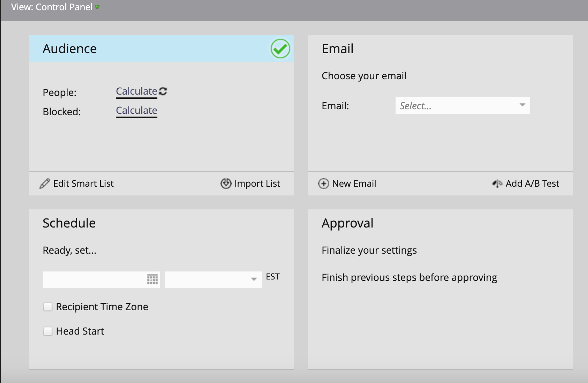Click the green arrow beside Control Panel view

click(x=97, y=7)
